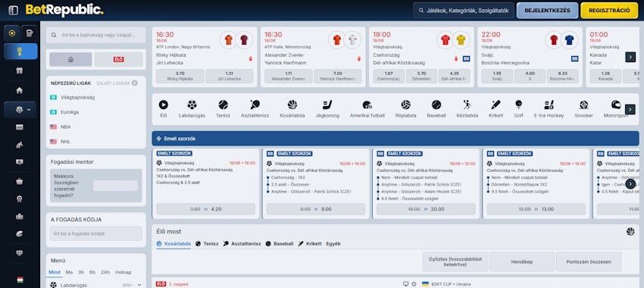Open the home icon in left sidebar
Viewport: 644px width, 288px height.
pyautogui.click(x=19, y=90)
